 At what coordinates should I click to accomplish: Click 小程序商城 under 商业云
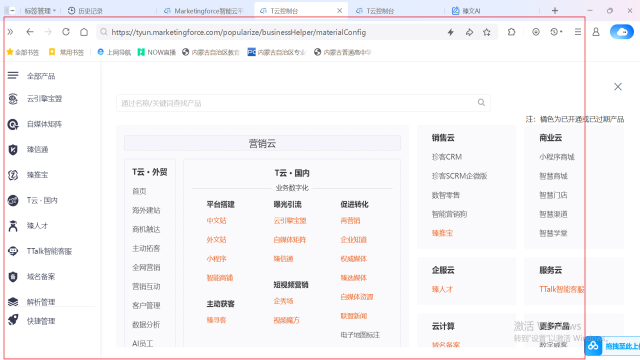[557, 157]
